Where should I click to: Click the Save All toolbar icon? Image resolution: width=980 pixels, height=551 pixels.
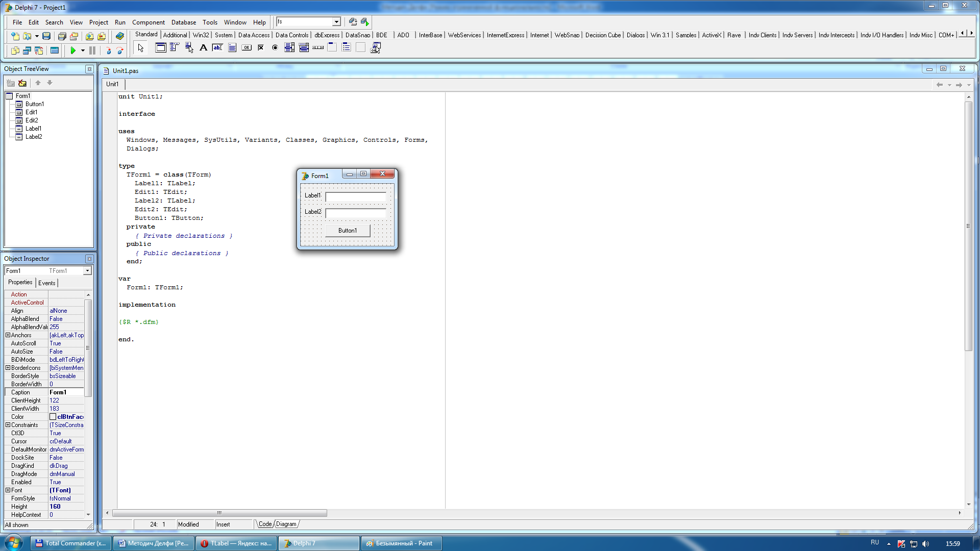point(62,36)
